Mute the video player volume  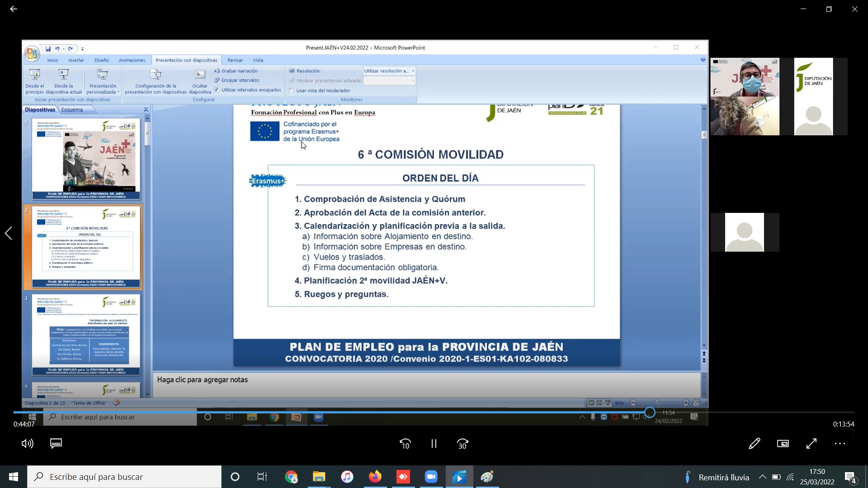tap(27, 444)
